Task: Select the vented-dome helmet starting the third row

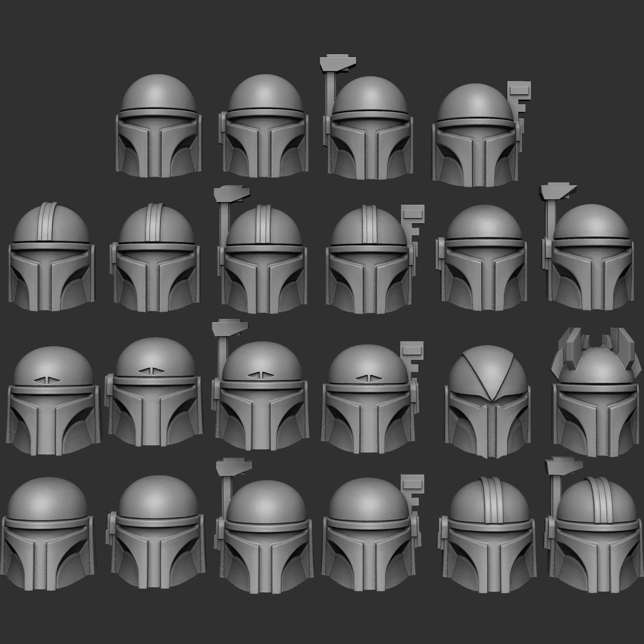Action: pos(53,401)
